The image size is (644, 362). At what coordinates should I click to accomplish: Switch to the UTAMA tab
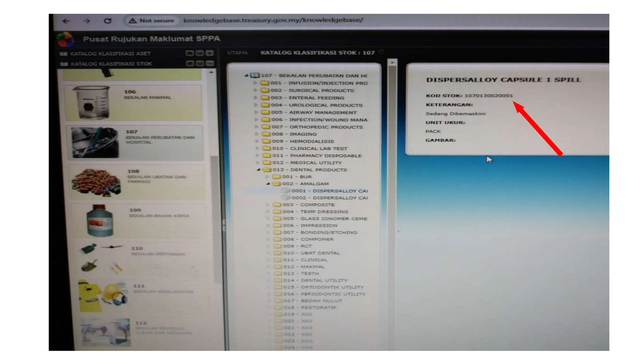(x=237, y=53)
